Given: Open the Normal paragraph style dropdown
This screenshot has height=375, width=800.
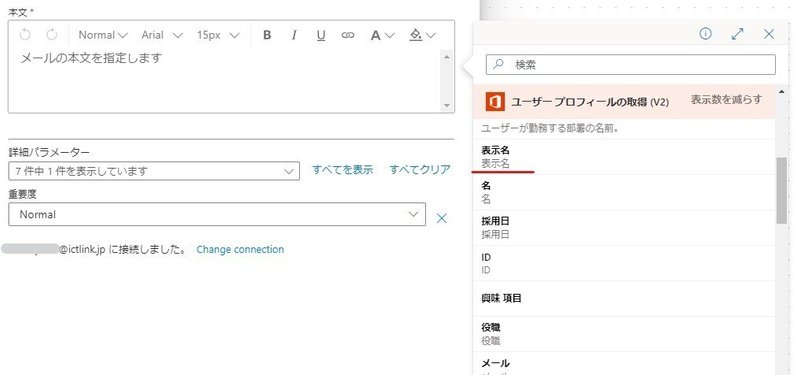Looking at the screenshot, I should click(x=103, y=35).
